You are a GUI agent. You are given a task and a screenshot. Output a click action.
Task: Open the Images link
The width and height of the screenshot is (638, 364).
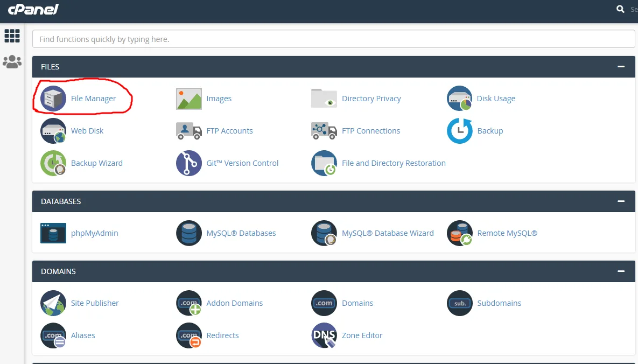coord(219,99)
